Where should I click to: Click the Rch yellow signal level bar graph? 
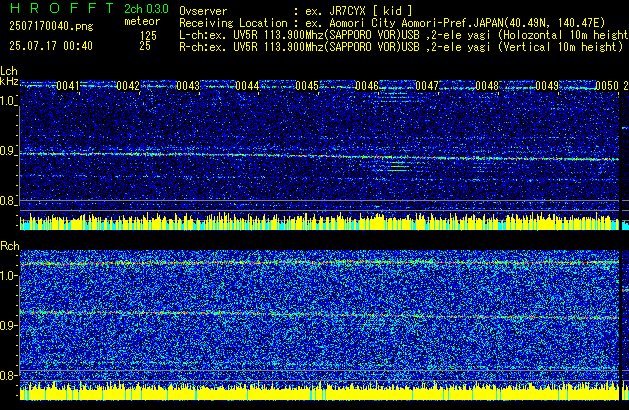319,392
